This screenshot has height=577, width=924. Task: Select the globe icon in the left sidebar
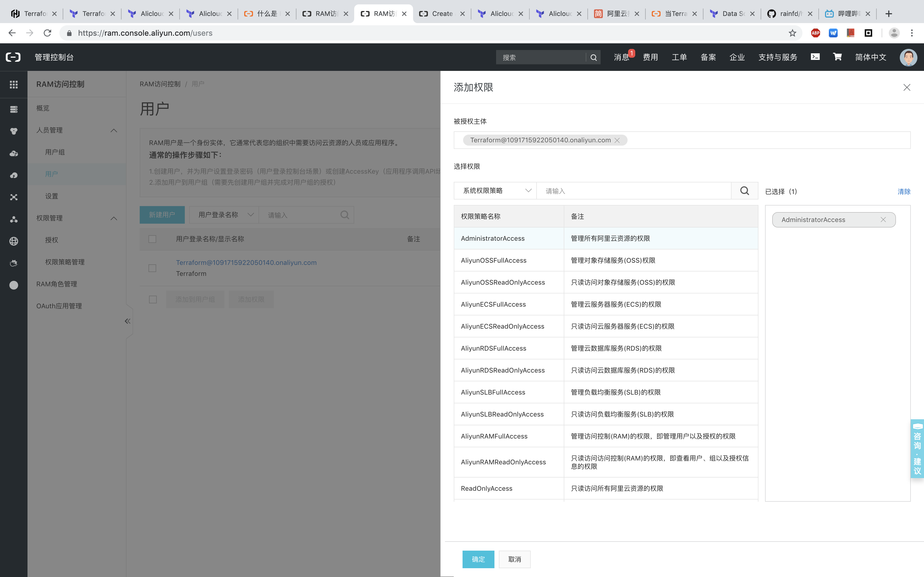tap(13, 241)
